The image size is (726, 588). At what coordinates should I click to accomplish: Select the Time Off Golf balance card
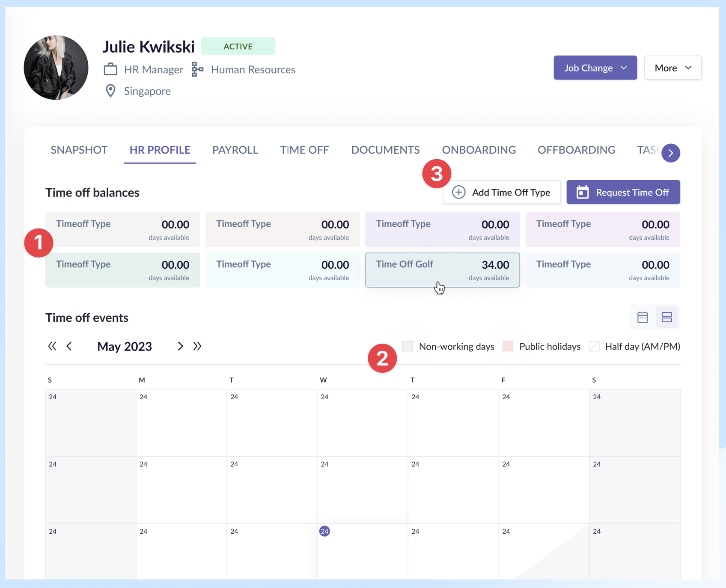click(442, 270)
